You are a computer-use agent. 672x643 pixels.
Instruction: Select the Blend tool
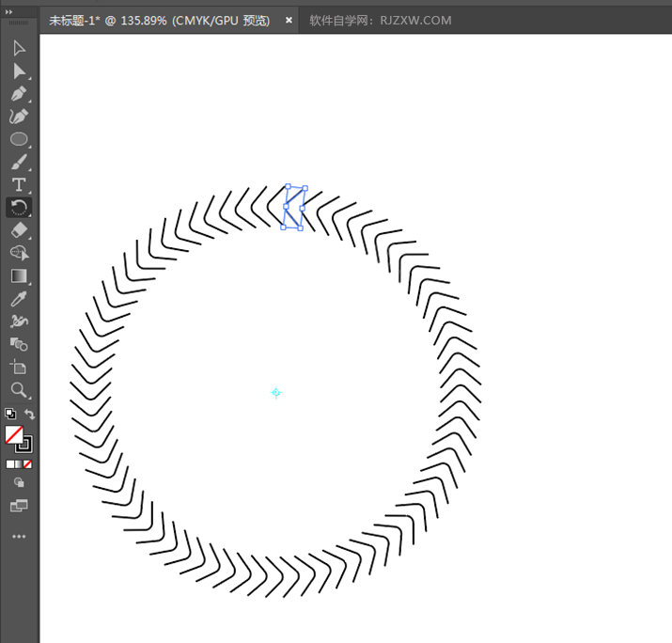pos(19,344)
